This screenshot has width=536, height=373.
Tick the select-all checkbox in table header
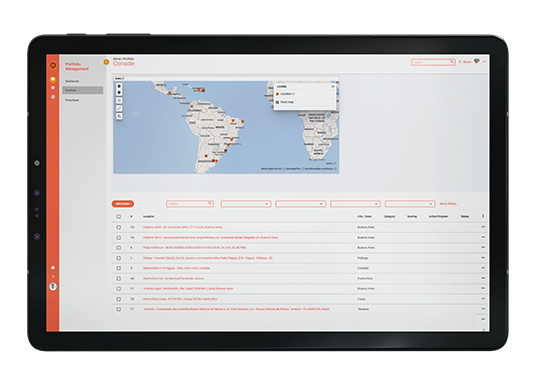coord(119,216)
